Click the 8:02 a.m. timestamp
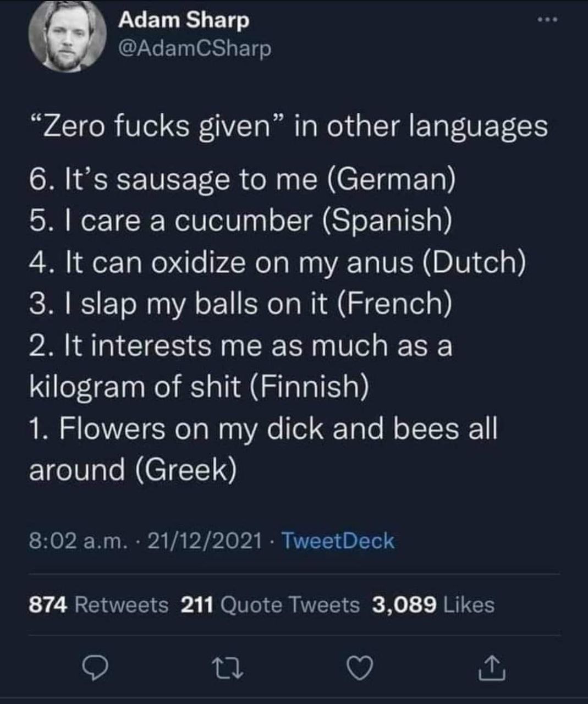588x704 pixels. 78,541
